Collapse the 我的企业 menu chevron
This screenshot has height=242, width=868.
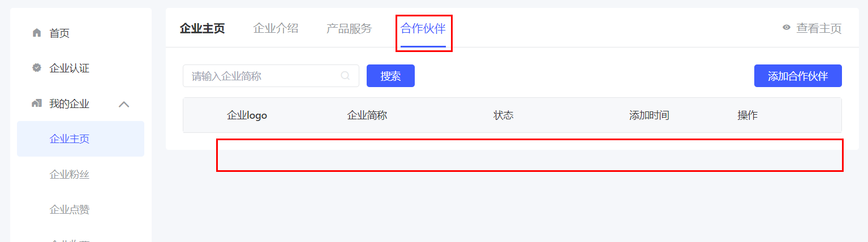124,104
